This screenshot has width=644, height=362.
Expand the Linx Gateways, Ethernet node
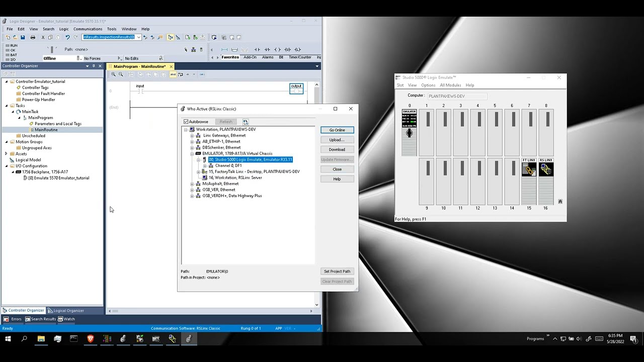[x=192, y=135]
